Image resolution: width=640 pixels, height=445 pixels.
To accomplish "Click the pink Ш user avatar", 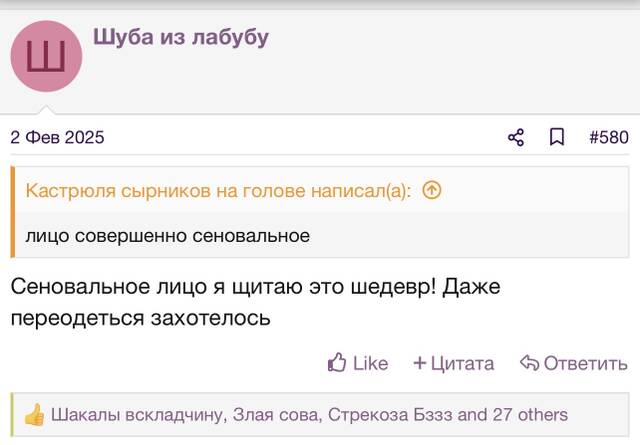I will click(x=46, y=56).
